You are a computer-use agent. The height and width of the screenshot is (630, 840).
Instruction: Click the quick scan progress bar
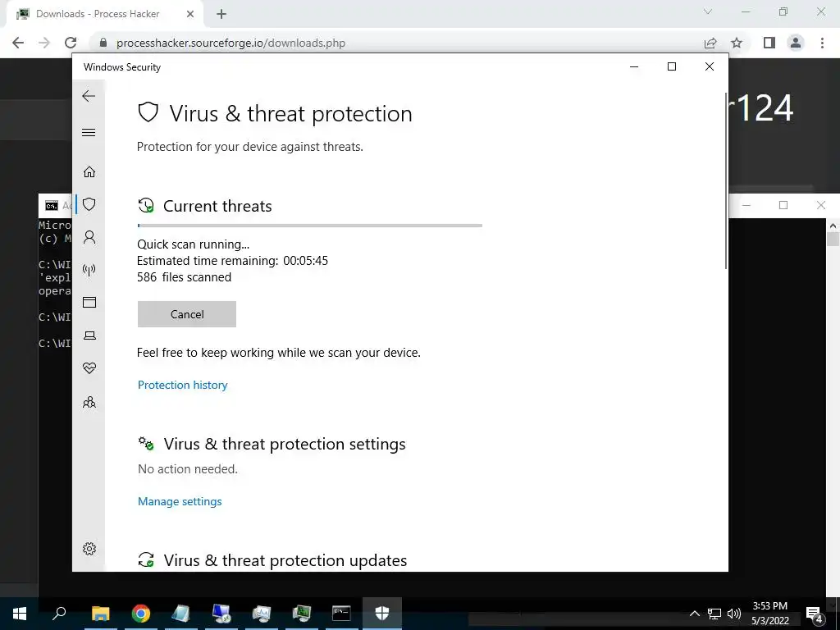(309, 226)
